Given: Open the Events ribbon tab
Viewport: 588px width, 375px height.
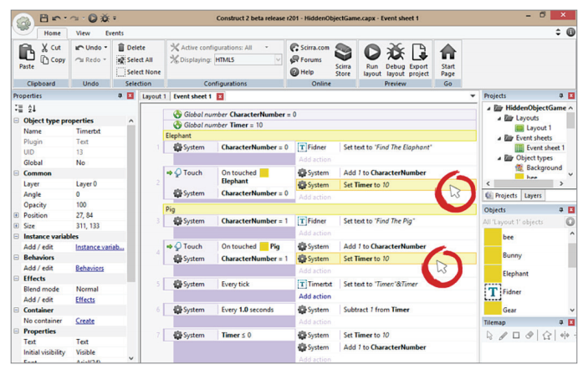Looking at the screenshot, I should [x=115, y=33].
